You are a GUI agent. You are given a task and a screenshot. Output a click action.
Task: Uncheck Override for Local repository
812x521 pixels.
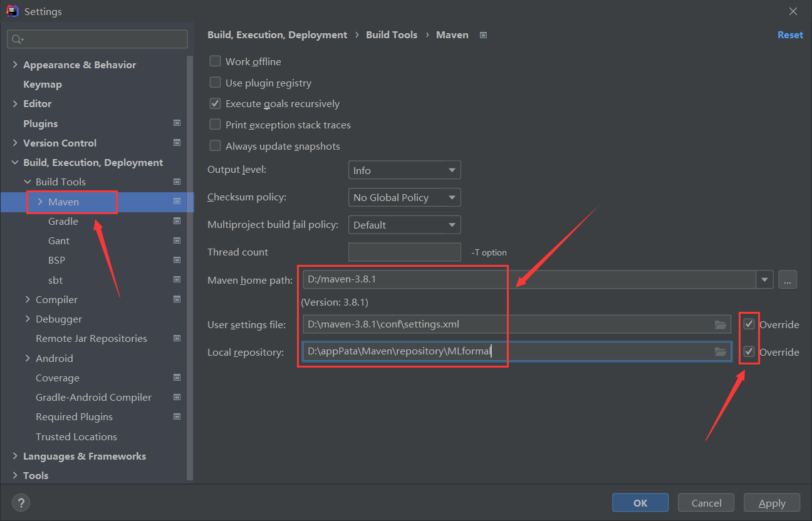click(749, 352)
